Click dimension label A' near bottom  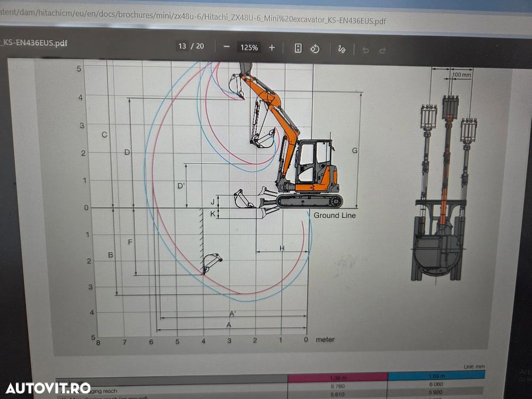(233, 313)
